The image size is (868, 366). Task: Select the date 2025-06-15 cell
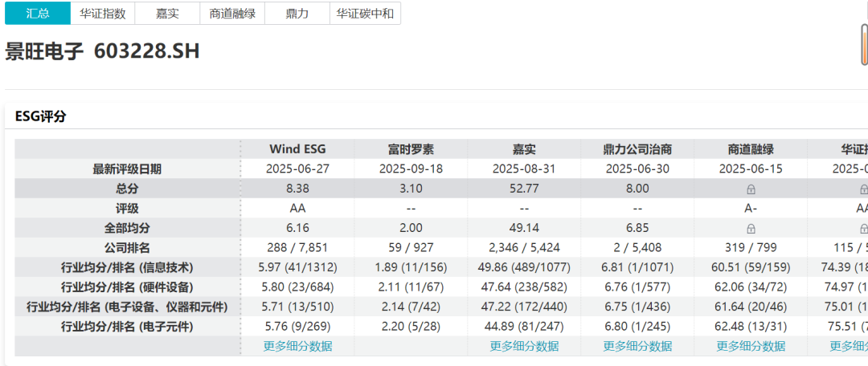pos(751,169)
